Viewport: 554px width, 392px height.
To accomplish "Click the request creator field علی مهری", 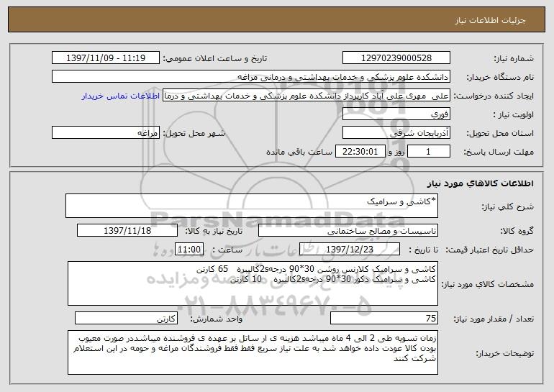I will (x=306, y=96).
